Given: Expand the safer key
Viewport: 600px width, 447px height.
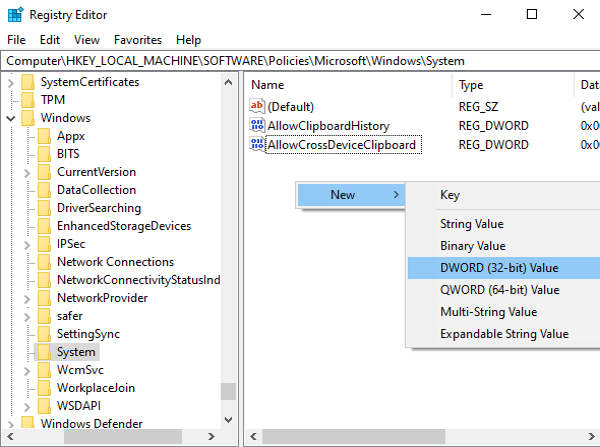Looking at the screenshot, I should pyautogui.click(x=27, y=317).
